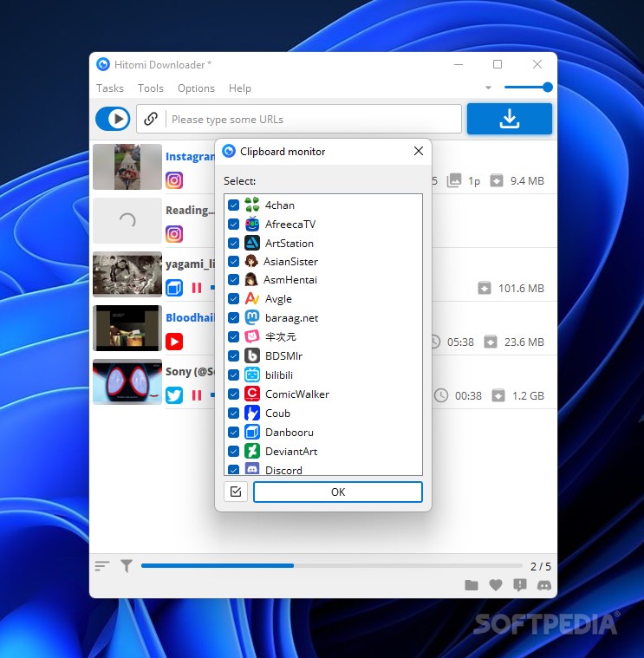Click the heart donate icon
644x658 pixels.
496,585
